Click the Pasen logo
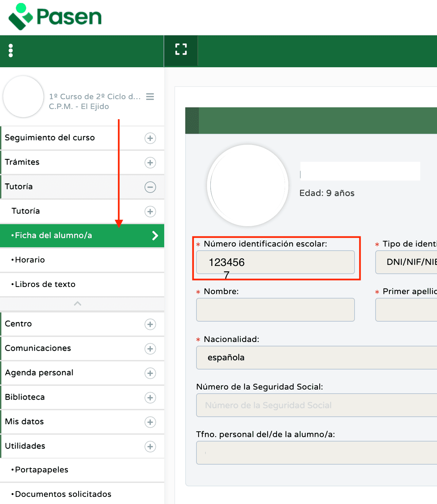This screenshot has width=437, height=504. pos(55,17)
